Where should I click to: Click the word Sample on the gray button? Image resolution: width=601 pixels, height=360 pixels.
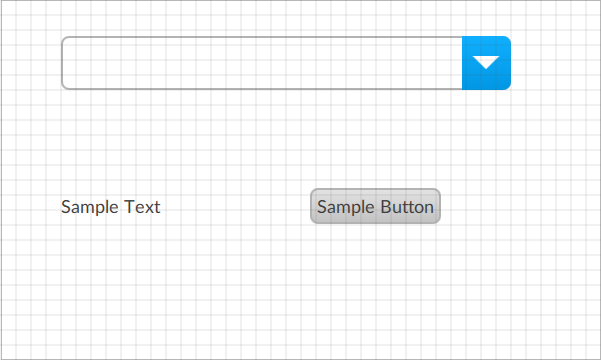click(346, 208)
